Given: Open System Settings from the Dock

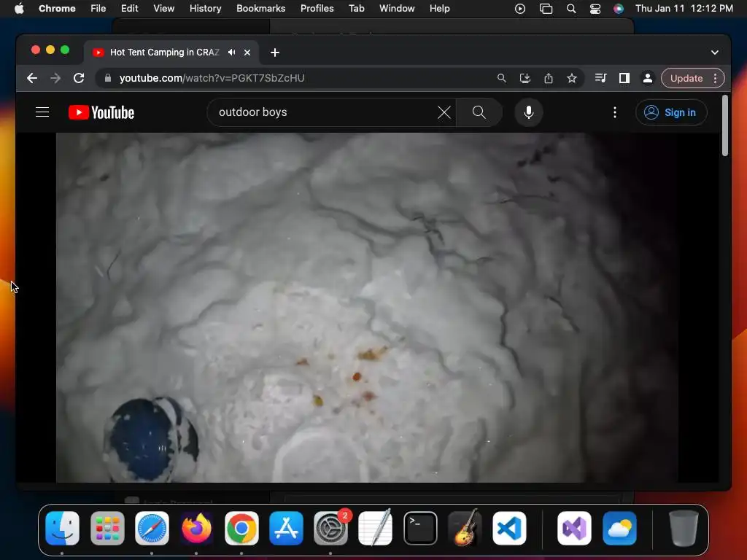Looking at the screenshot, I should [331, 528].
